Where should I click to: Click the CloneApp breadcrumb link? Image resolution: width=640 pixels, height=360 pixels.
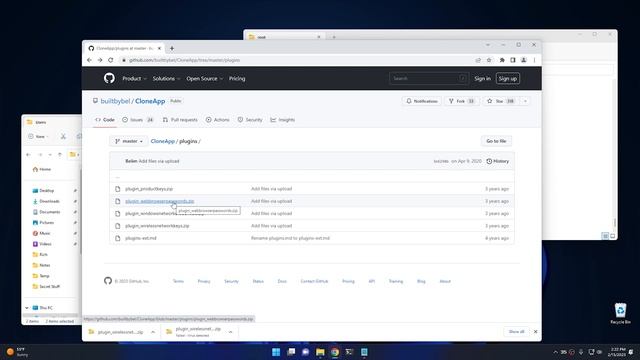tap(162, 141)
